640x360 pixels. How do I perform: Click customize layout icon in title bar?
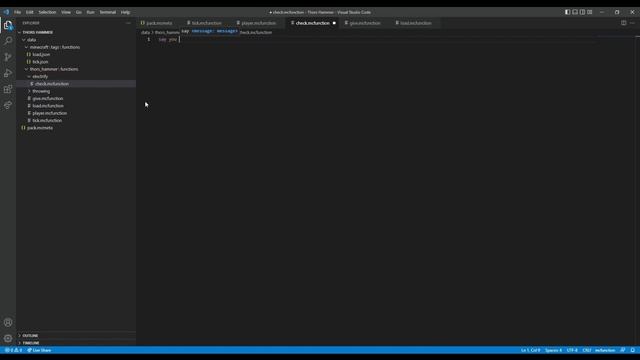click(x=590, y=12)
